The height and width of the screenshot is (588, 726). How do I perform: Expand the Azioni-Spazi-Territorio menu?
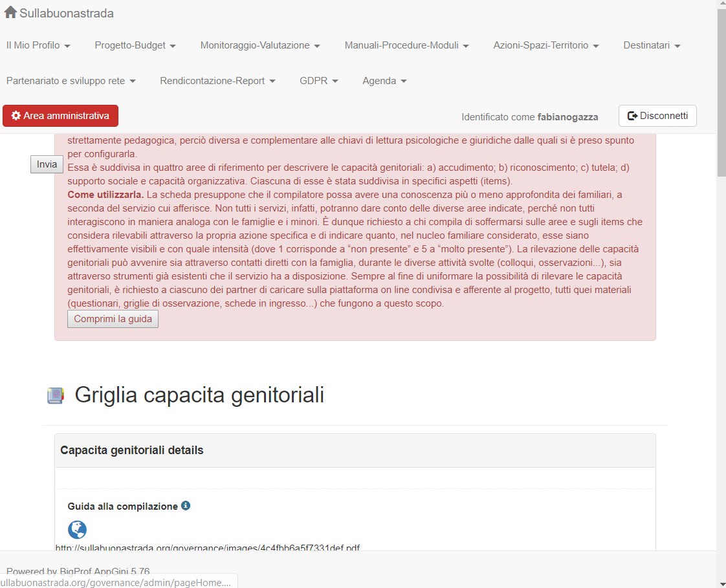coord(546,45)
